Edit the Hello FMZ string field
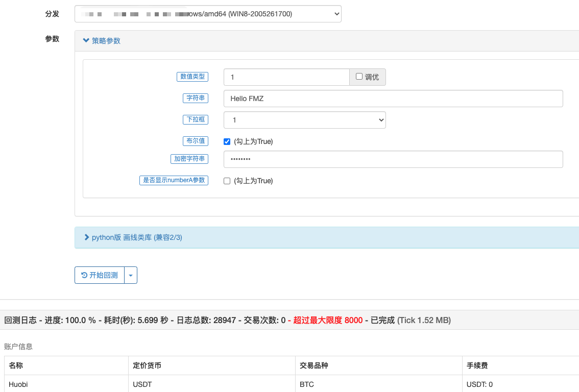Screen dimensions: 579x392 coord(393,99)
